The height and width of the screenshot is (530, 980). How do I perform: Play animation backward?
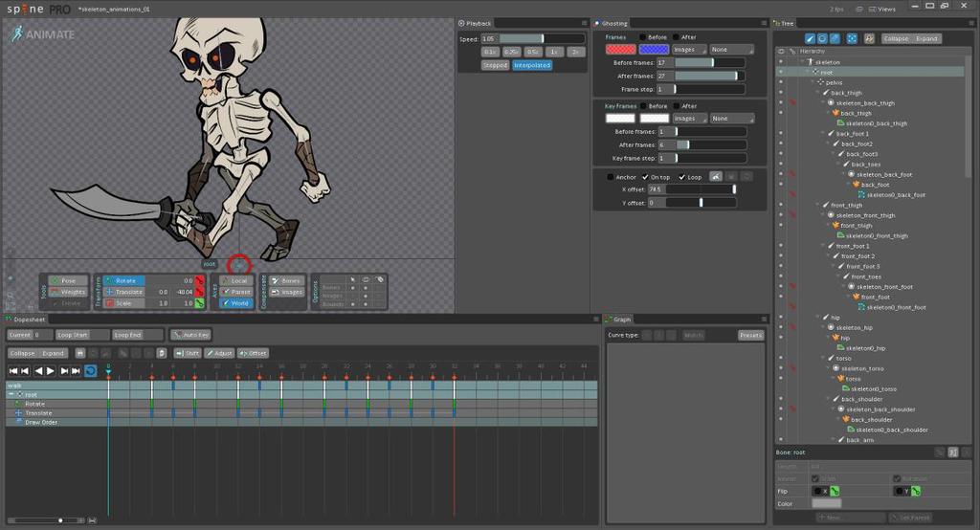pyautogui.click(x=38, y=370)
